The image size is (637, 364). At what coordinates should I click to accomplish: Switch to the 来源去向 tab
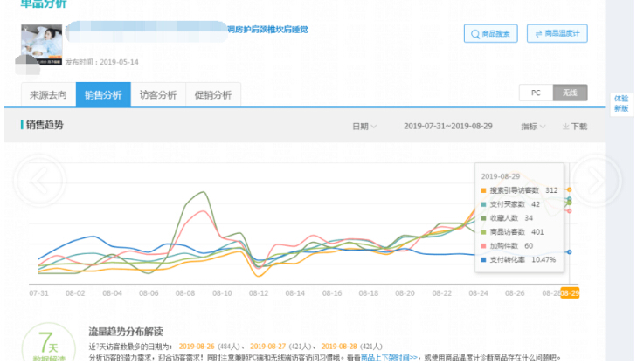click(x=48, y=95)
